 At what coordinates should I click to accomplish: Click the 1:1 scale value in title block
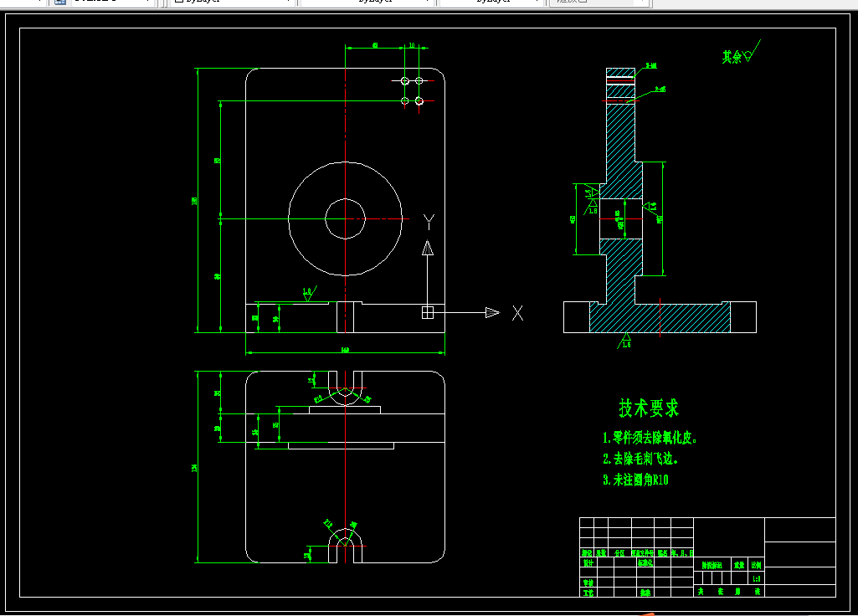coord(756,579)
